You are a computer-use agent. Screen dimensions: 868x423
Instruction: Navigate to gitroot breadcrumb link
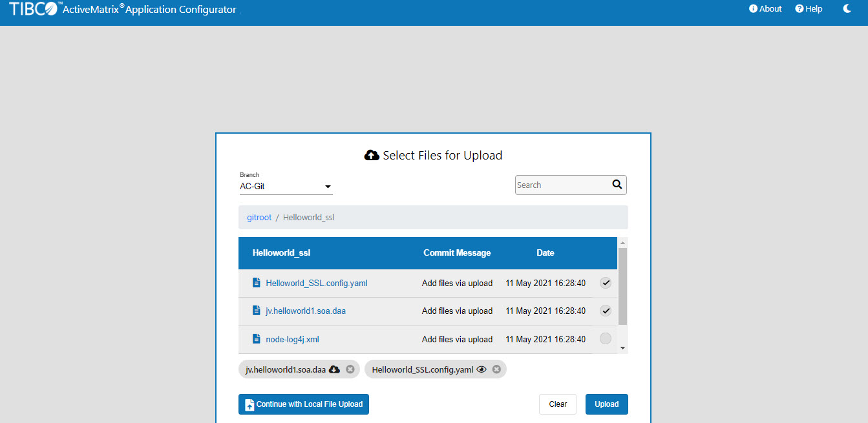[259, 218]
